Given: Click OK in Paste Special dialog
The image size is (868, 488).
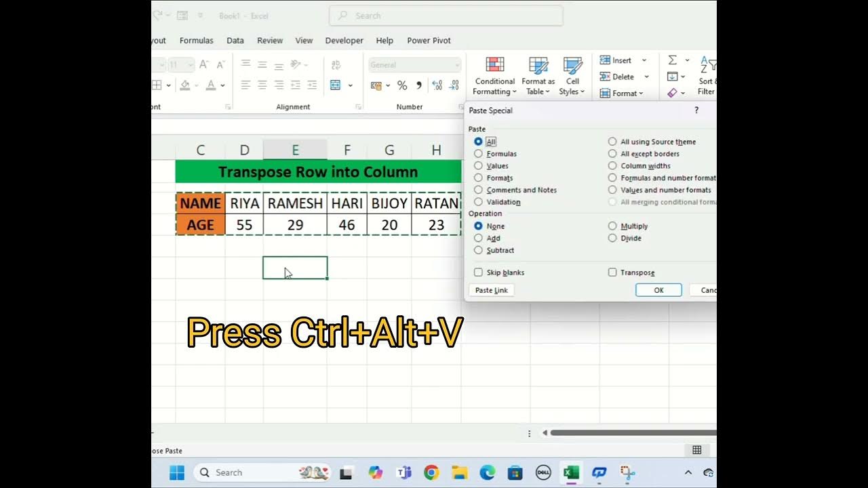Looking at the screenshot, I should [658, 290].
